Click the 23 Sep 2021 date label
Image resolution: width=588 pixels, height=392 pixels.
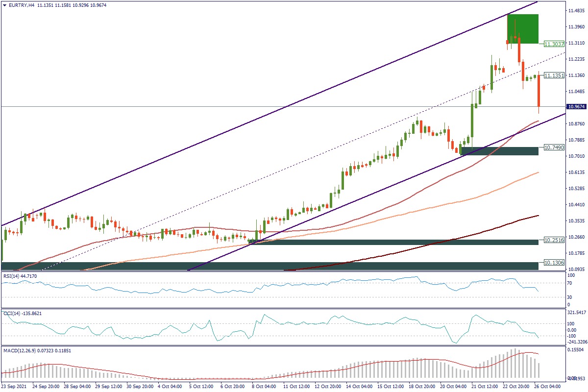pos(14,387)
